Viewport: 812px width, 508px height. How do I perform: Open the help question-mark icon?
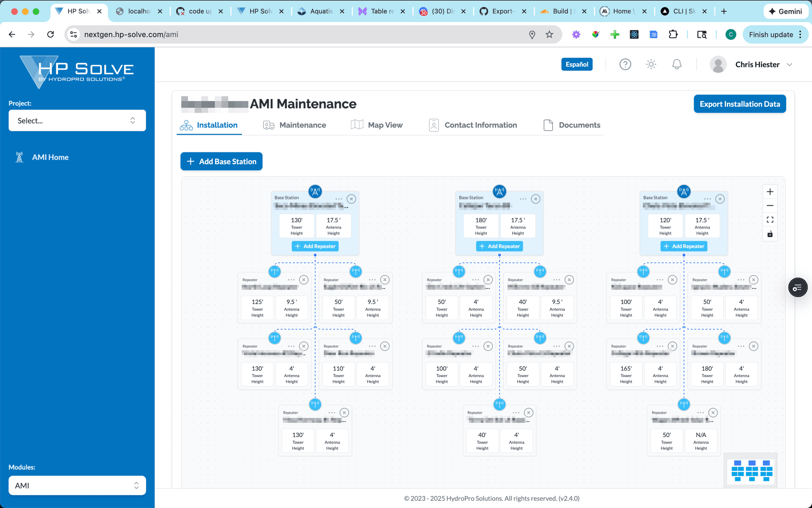[x=625, y=64]
